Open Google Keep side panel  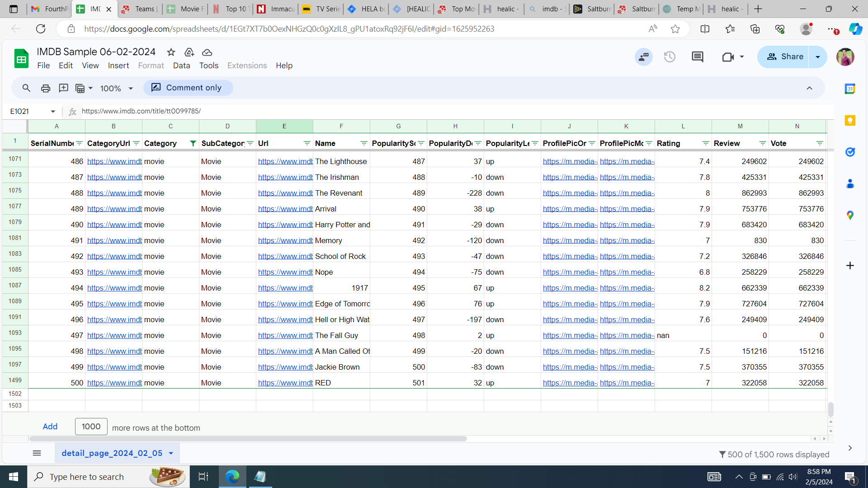(850, 121)
